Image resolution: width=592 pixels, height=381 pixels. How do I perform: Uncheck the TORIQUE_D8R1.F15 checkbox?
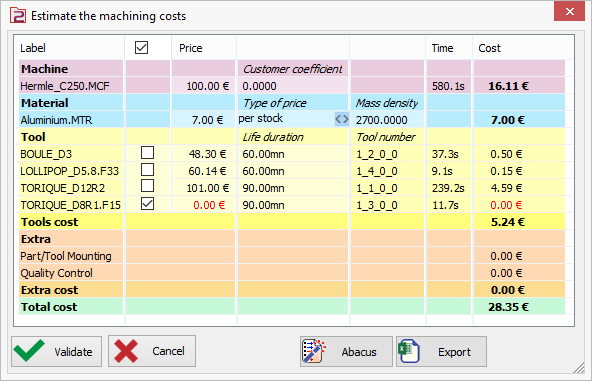pos(148,204)
